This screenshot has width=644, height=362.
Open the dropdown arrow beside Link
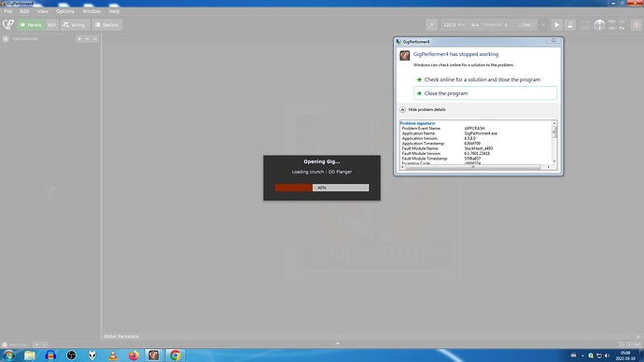tap(543, 25)
